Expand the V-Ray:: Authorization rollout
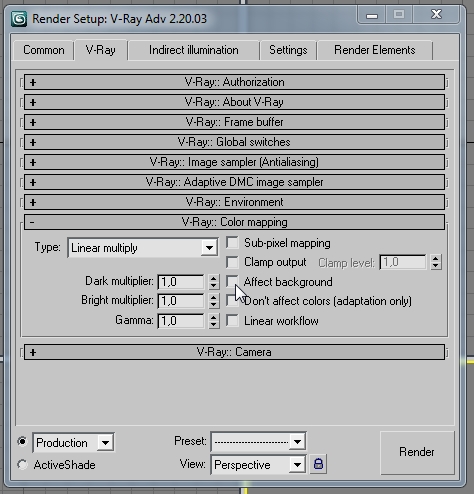 click(234, 82)
